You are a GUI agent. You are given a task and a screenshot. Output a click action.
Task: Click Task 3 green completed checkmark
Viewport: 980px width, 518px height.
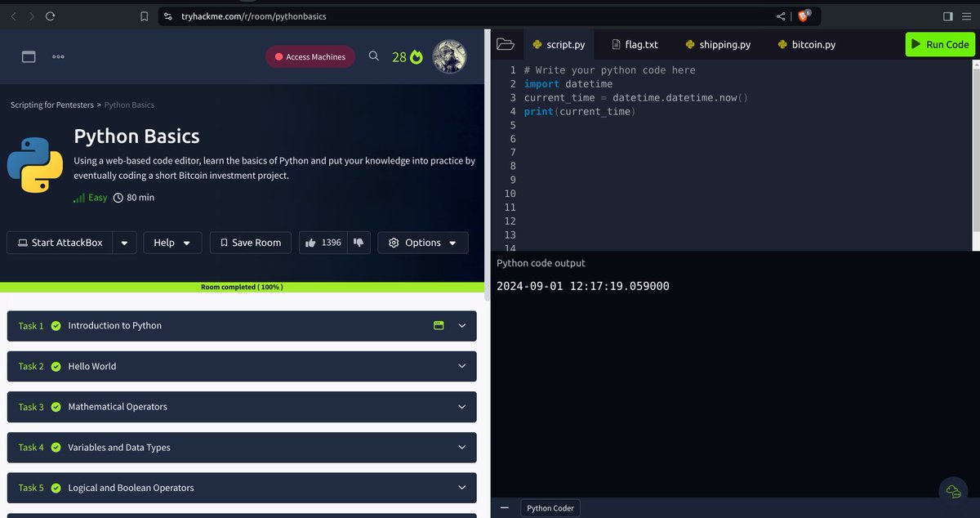[x=56, y=406]
